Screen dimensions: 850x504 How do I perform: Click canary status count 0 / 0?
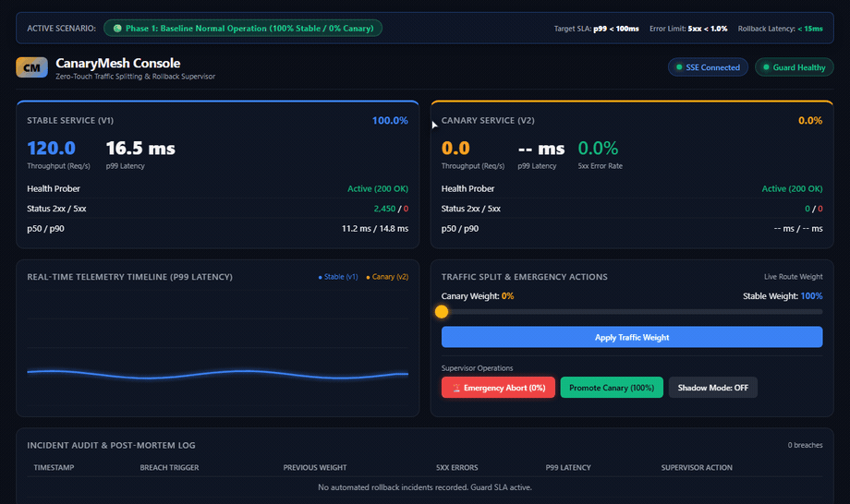(814, 209)
